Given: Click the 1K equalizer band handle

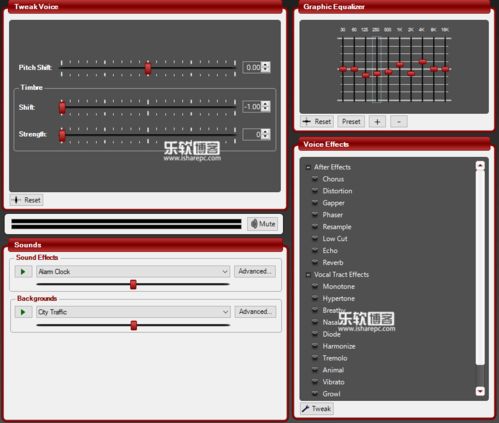Looking at the screenshot, I should point(400,64).
